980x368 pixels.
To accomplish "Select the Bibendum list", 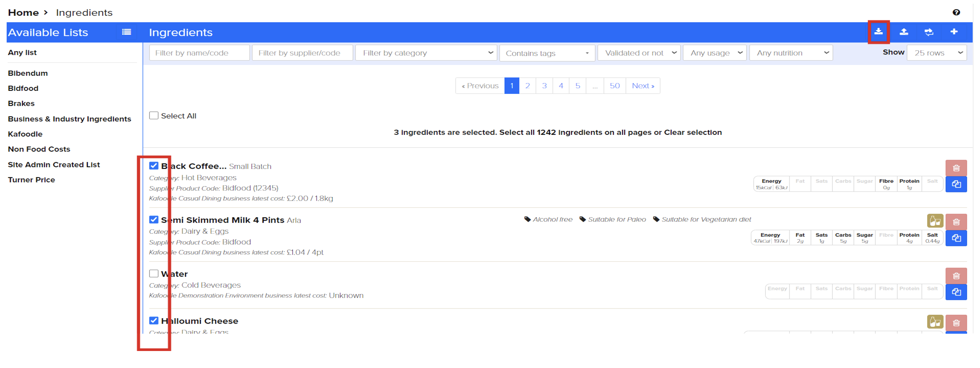I will [28, 73].
